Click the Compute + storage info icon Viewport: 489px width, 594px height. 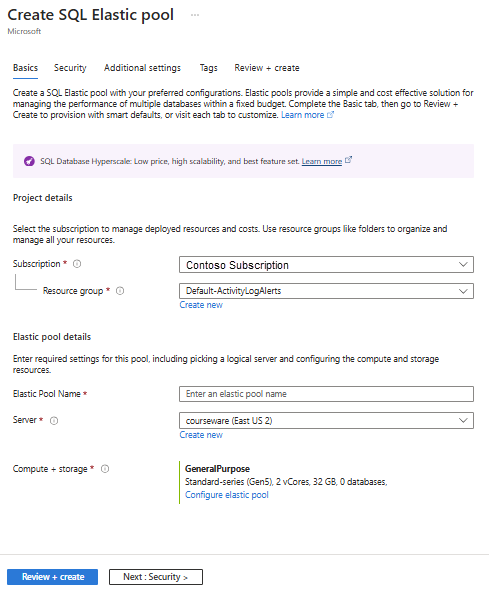coord(105,469)
